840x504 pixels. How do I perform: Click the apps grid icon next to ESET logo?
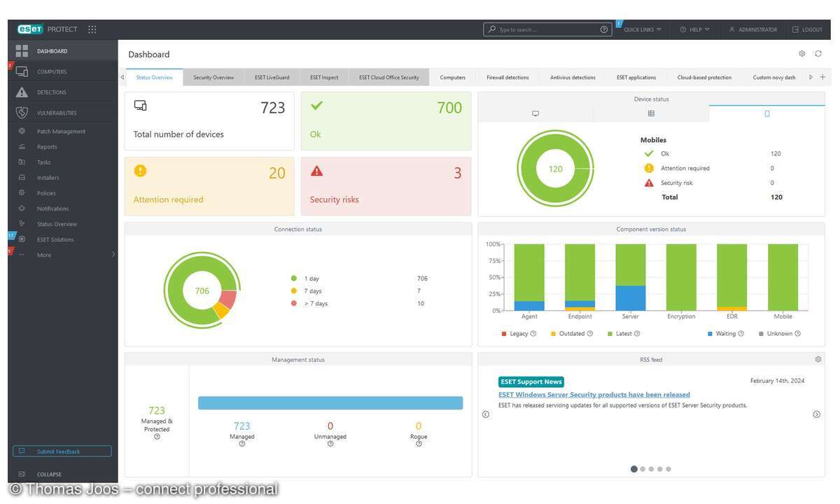click(x=92, y=29)
